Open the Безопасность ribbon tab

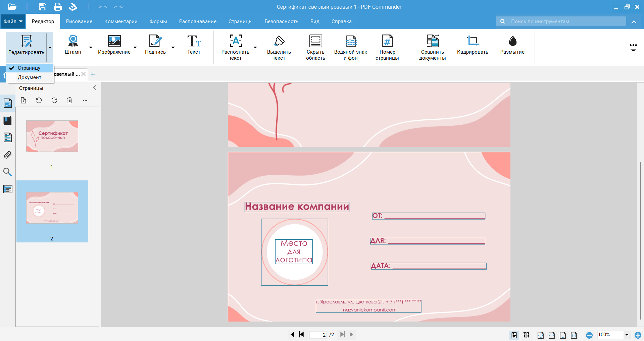[x=281, y=21]
